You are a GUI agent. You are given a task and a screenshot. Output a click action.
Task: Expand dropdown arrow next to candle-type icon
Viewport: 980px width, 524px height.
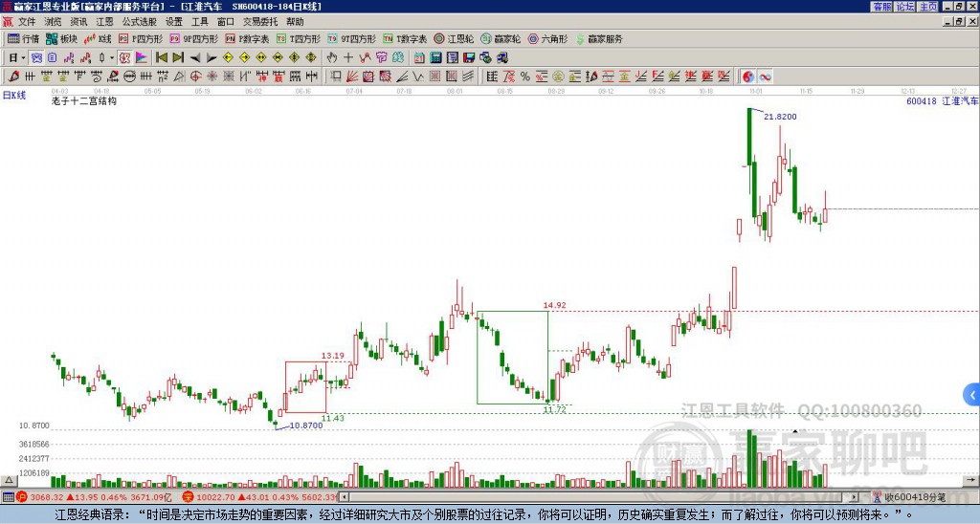click(112, 58)
